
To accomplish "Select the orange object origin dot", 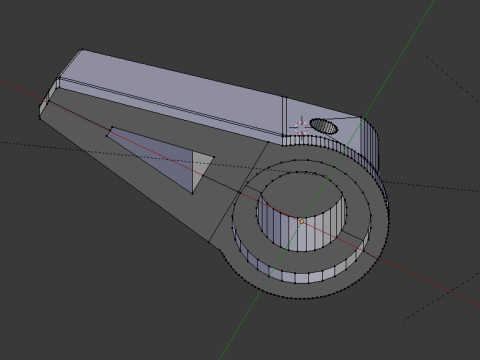I will tap(302, 221).
